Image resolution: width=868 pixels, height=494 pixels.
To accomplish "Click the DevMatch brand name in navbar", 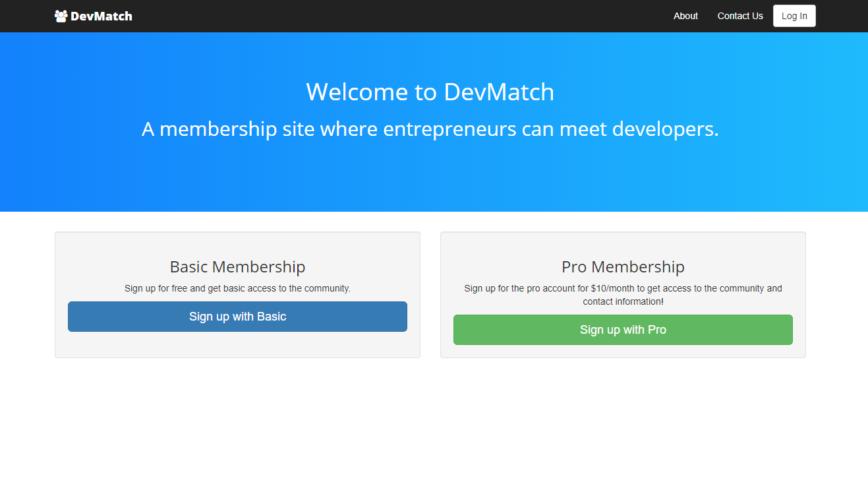I will pos(101,16).
